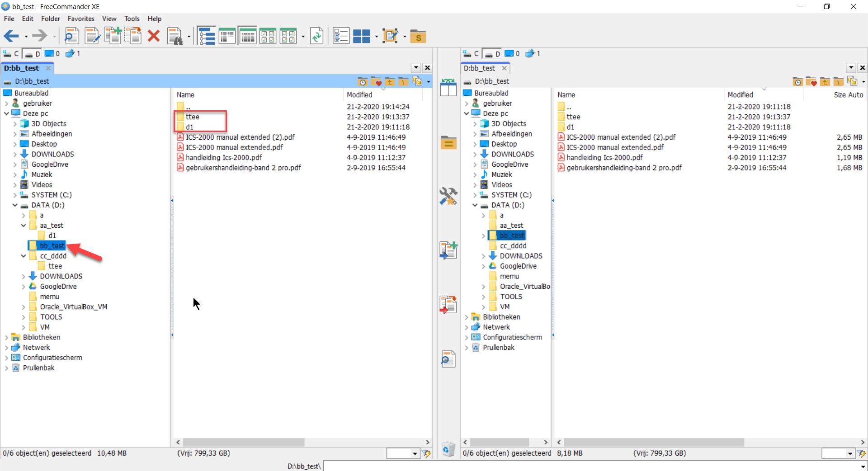
Task: Collapse the DATA (D:) node in left tree
Action: pos(15,205)
